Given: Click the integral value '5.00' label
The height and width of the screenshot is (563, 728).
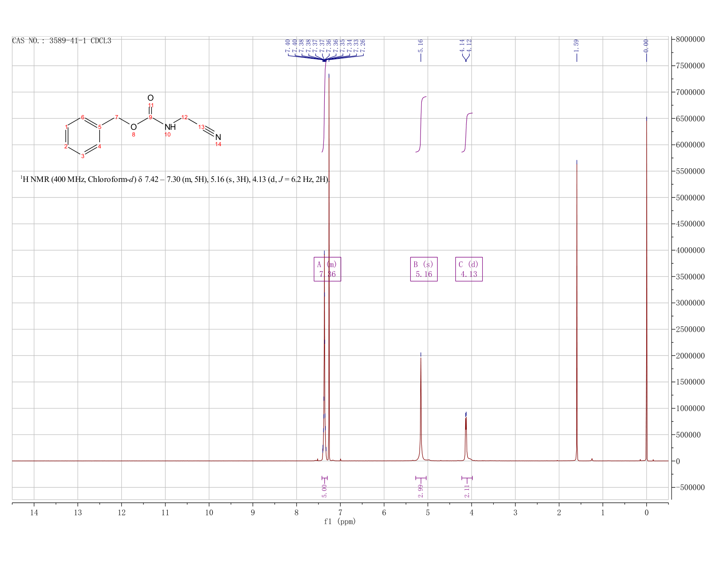Looking at the screenshot, I should tap(325, 491).
